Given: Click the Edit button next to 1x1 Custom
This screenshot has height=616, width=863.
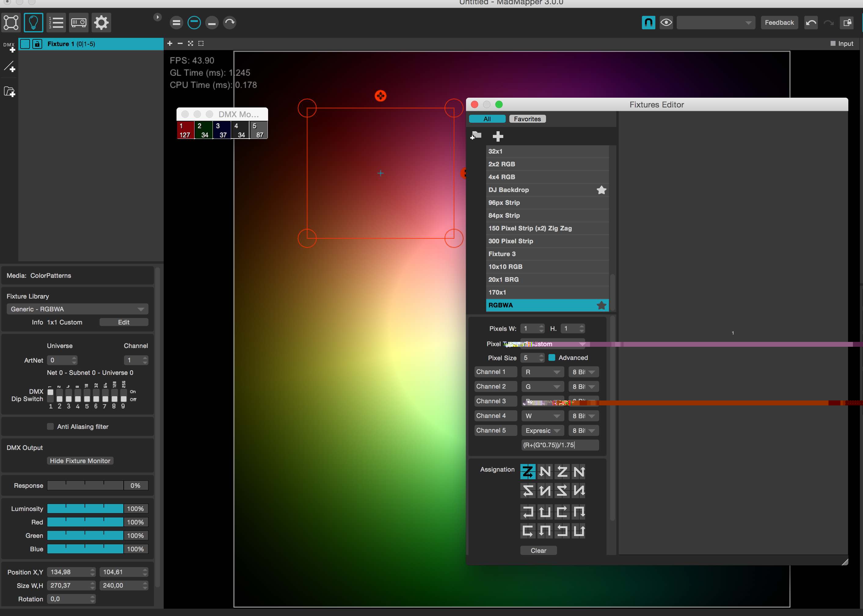Looking at the screenshot, I should coord(124,322).
